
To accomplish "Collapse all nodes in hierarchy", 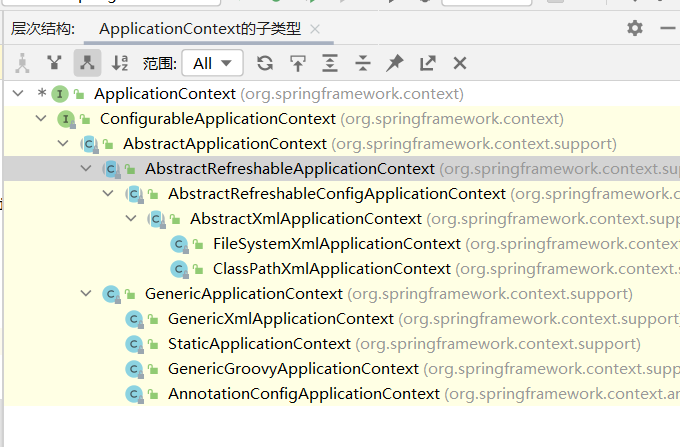I will 363,63.
